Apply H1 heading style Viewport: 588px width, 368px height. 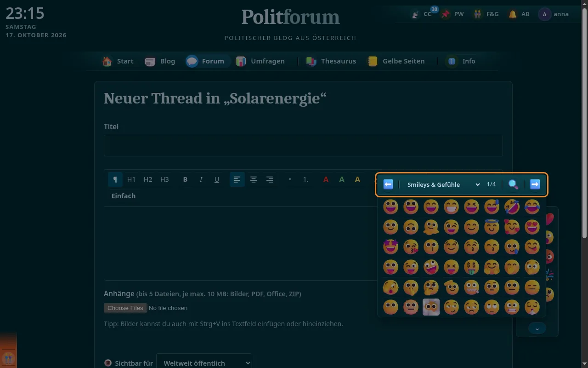pyautogui.click(x=131, y=179)
